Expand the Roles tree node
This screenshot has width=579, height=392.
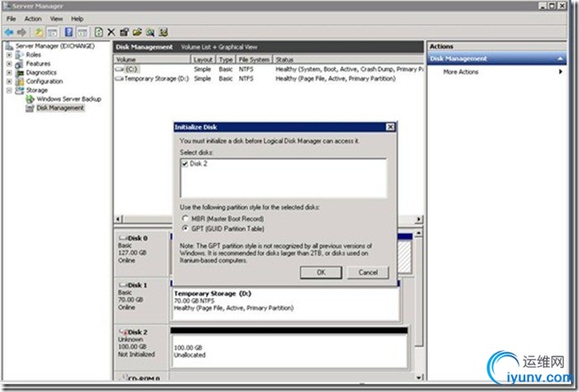click(x=9, y=55)
